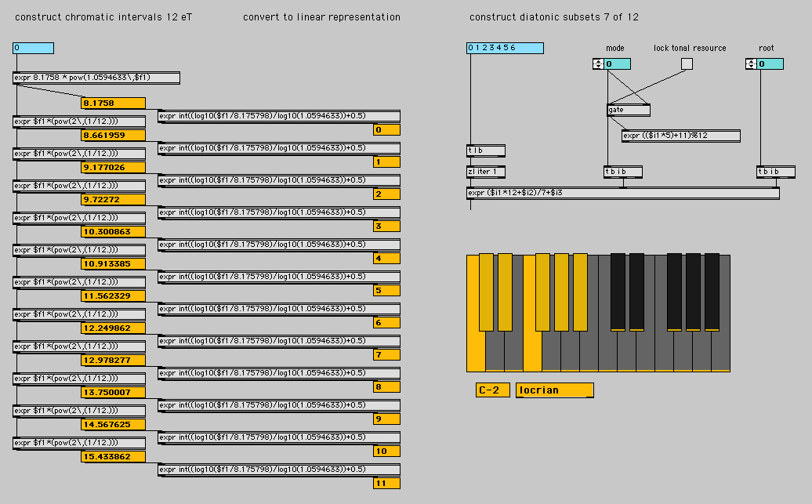Viewport: 812px width, 504px height.
Task: Select the gate object
Action: (628, 110)
